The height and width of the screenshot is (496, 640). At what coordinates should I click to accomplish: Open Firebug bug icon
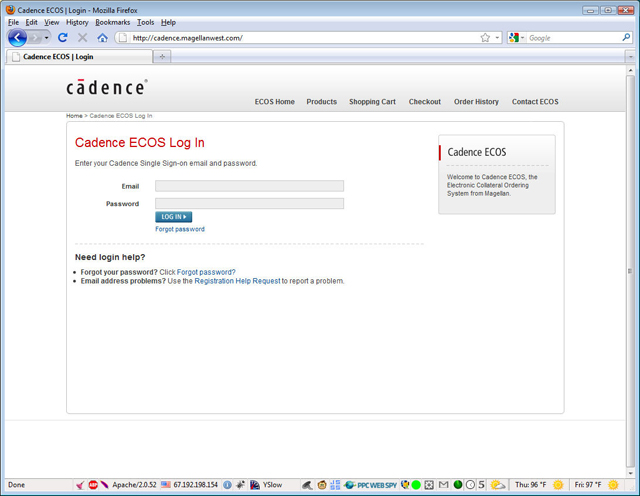tap(240, 485)
